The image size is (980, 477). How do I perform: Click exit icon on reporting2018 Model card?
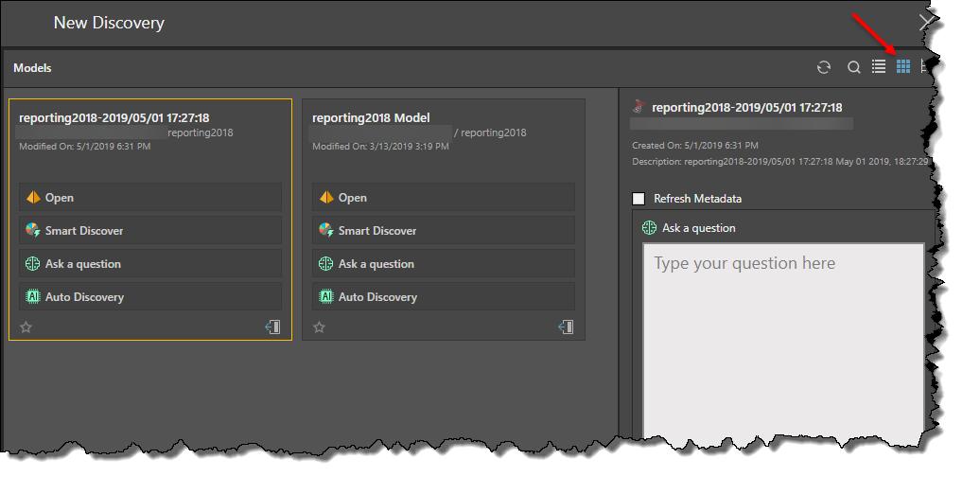click(566, 327)
